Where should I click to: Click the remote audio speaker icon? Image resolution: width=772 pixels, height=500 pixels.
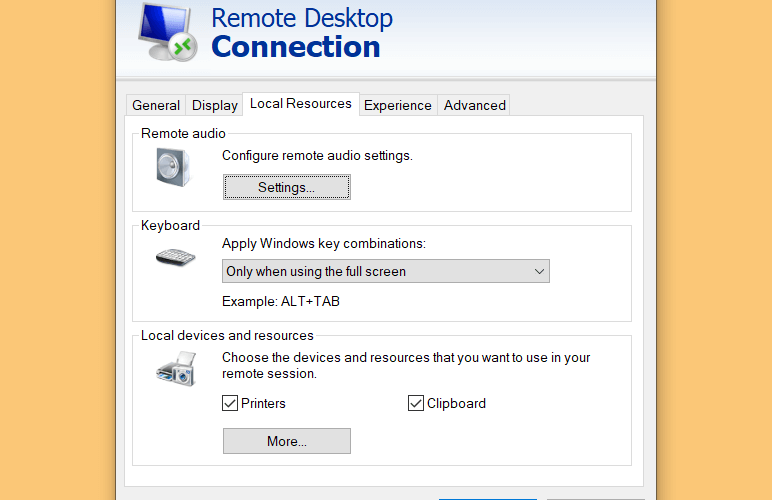173,167
